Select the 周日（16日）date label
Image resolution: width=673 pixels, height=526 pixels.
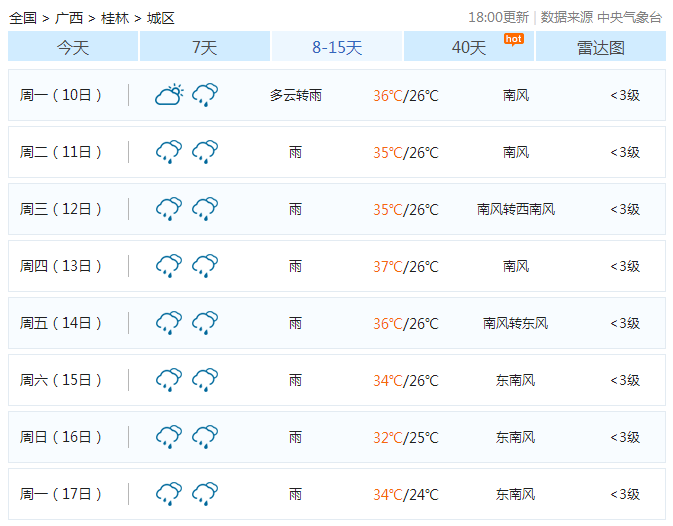[x=61, y=437]
